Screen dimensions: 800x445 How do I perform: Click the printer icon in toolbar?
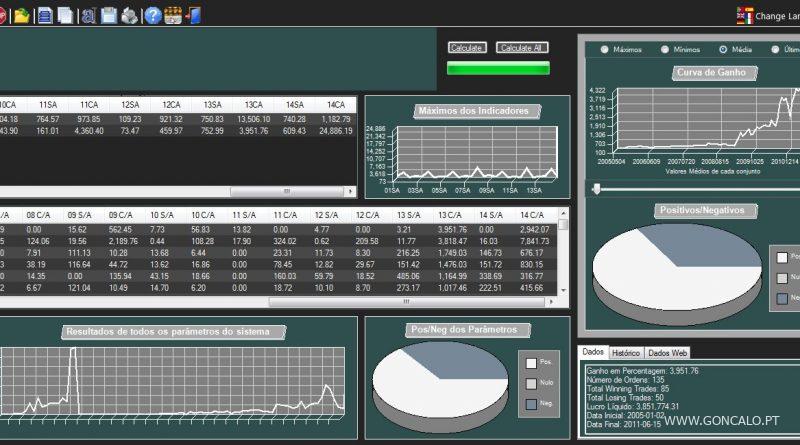tap(129, 15)
